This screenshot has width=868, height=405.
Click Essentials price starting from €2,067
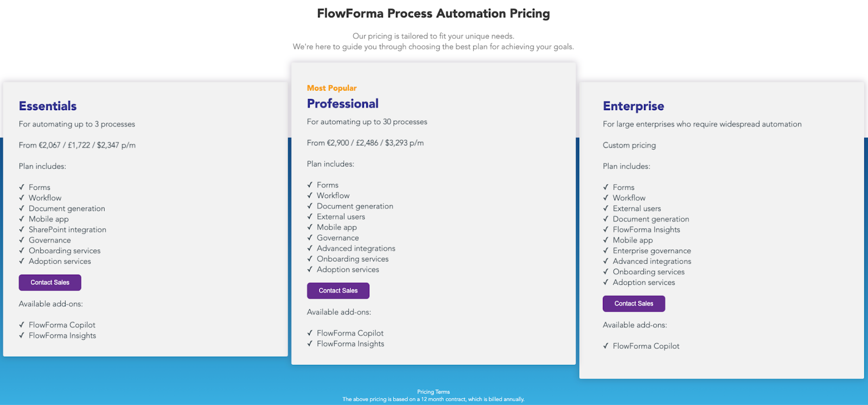tap(77, 145)
